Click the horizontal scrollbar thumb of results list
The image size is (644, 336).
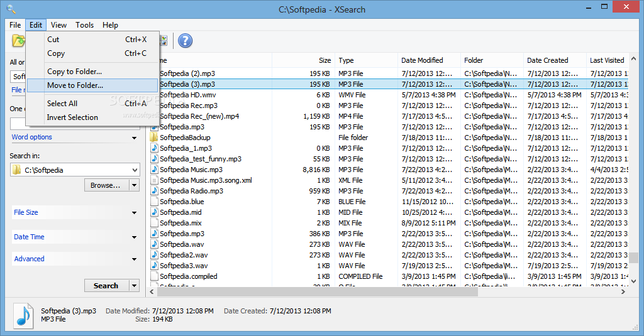pos(318,291)
